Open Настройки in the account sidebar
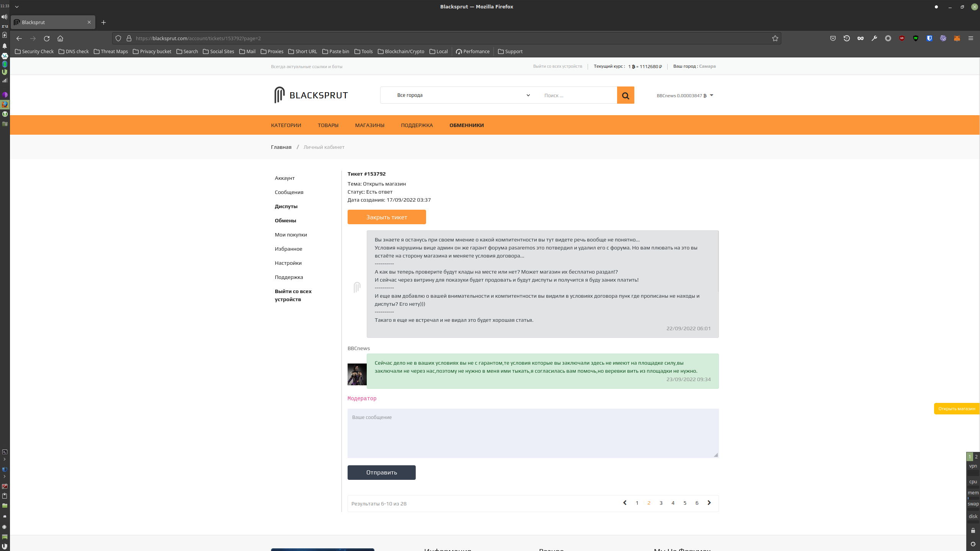Viewport: 980px width, 551px height. tap(288, 263)
